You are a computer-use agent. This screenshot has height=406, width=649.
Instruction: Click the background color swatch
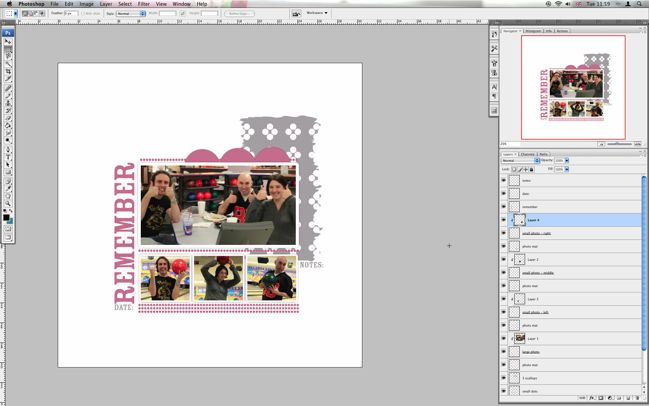[x=10, y=221]
